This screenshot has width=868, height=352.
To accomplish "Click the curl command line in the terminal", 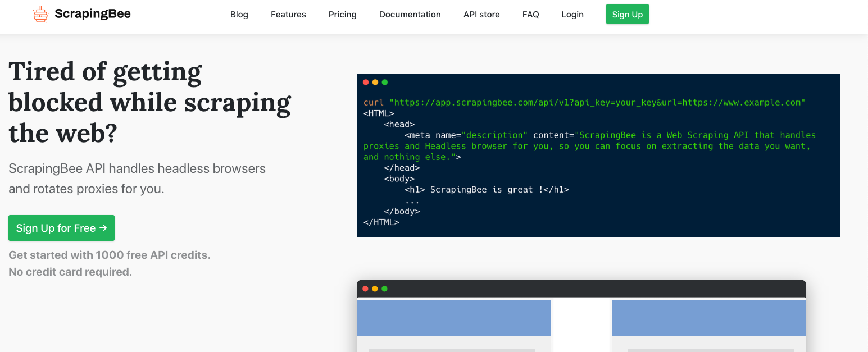I will (x=584, y=103).
